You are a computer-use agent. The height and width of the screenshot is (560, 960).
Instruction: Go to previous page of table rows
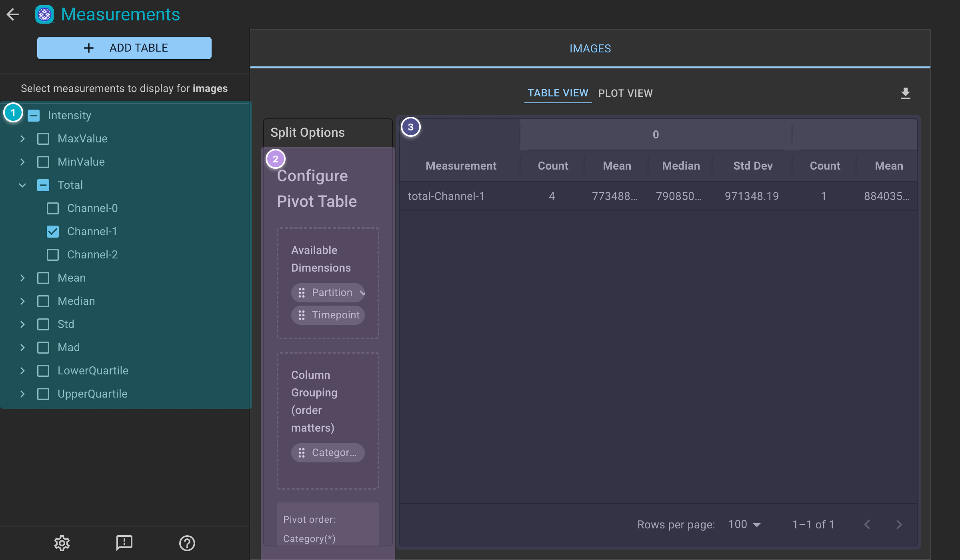pos(867,524)
